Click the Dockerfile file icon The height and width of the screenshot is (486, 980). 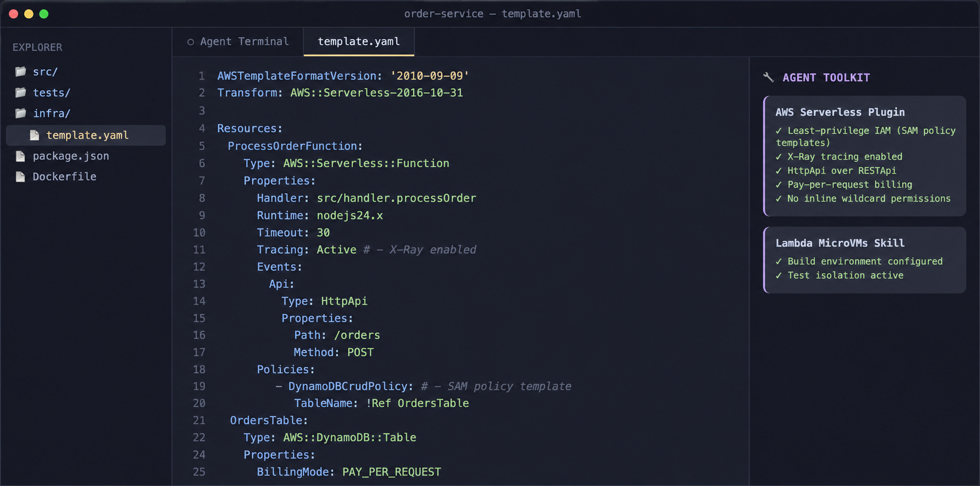(x=20, y=177)
